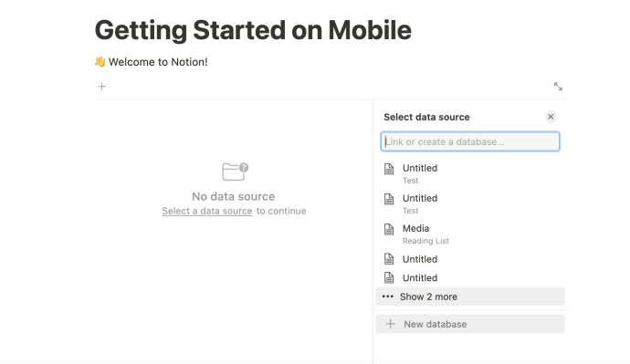Click plus icon next to New database
The image size is (630, 364).
coord(391,324)
